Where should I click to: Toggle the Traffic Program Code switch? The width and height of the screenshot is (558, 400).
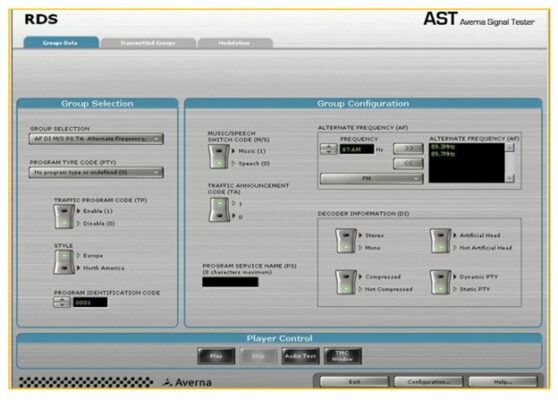[64, 216]
